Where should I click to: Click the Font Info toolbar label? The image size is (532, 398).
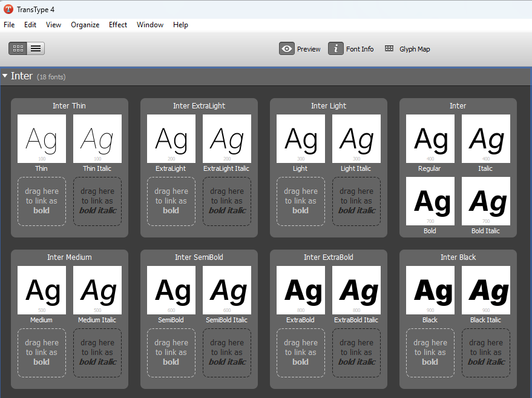360,49
